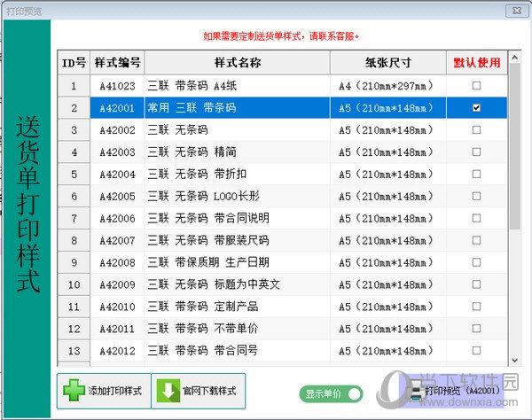Check default-use box for A42003
Screen dimensions: 532x420
(x=476, y=152)
